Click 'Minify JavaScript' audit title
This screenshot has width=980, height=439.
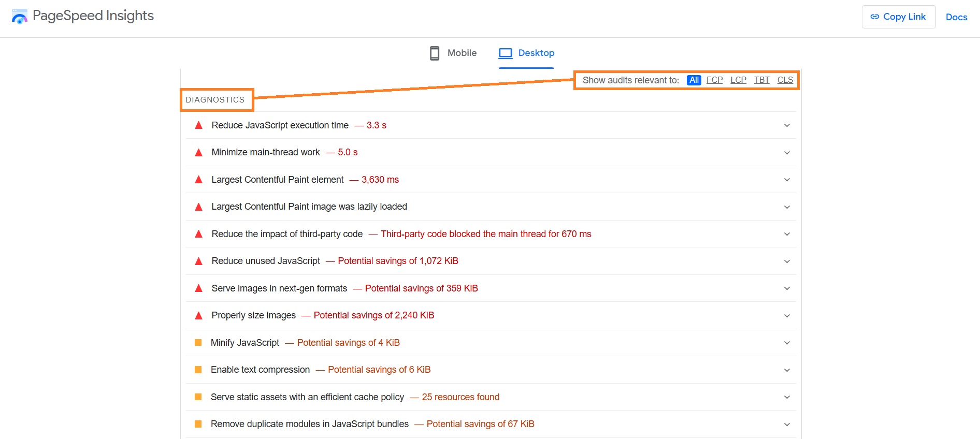245,343
